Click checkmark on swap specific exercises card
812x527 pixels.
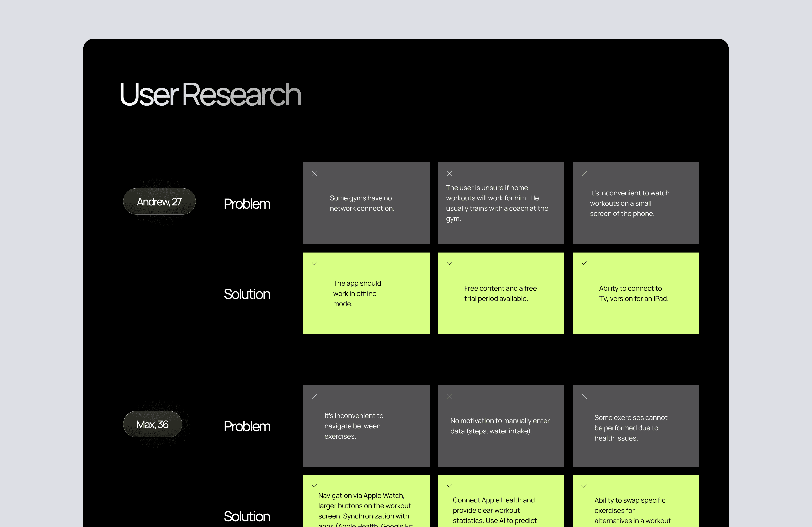click(x=584, y=486)
